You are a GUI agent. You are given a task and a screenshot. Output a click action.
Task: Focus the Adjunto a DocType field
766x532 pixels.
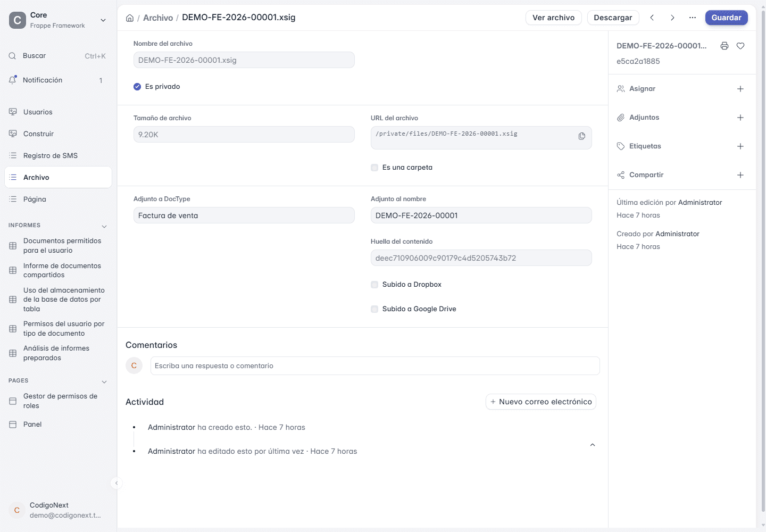(x=244, y=215)
